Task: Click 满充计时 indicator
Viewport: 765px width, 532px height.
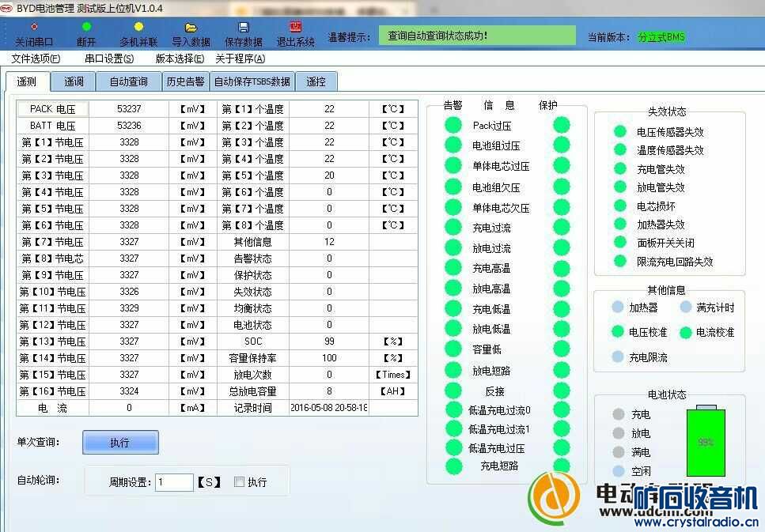Action: pyautogui.click(x=686, y=308)
